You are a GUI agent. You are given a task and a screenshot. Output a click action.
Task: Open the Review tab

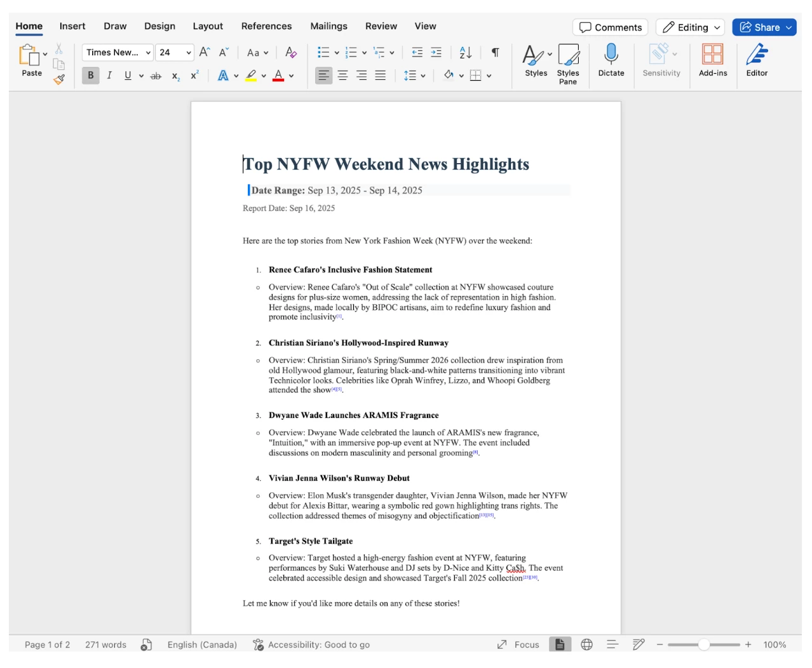pos(381,26)
